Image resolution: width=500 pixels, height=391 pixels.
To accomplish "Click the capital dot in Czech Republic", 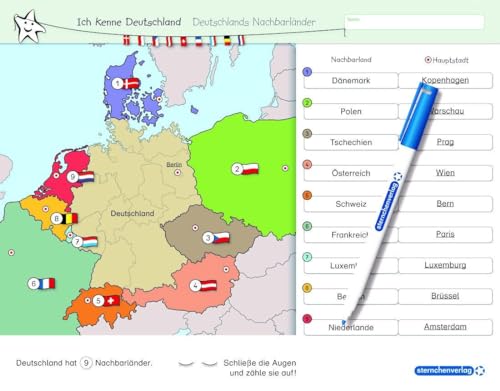I will [195, 228].
